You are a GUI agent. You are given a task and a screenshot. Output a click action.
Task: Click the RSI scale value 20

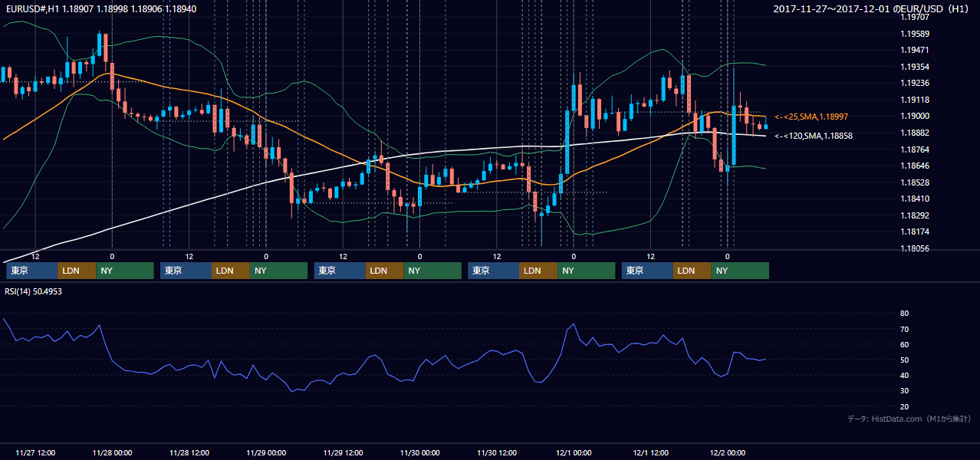tap(904, 406)
